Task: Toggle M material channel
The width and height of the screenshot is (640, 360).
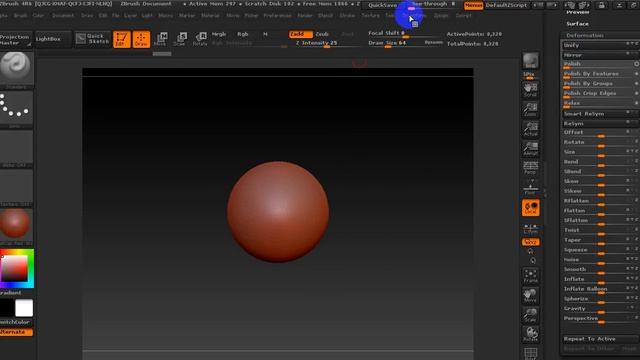Action: (x=265, y=34)
